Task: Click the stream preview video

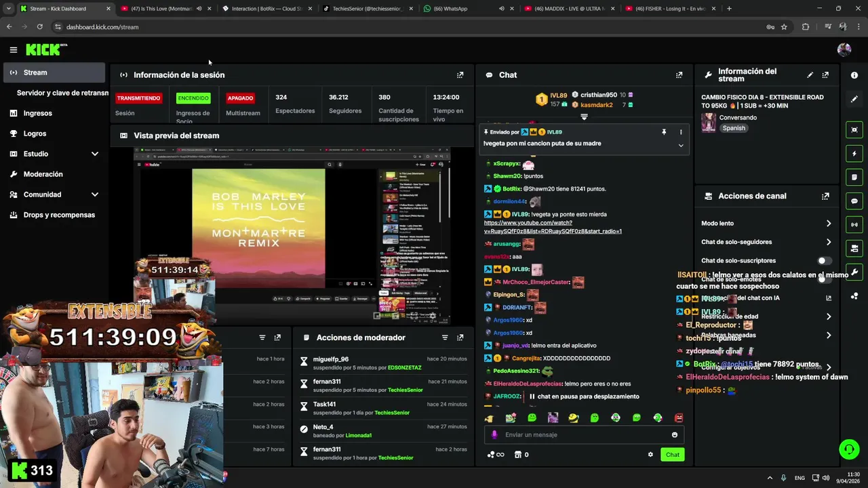Action: click(x=292, y=235)
